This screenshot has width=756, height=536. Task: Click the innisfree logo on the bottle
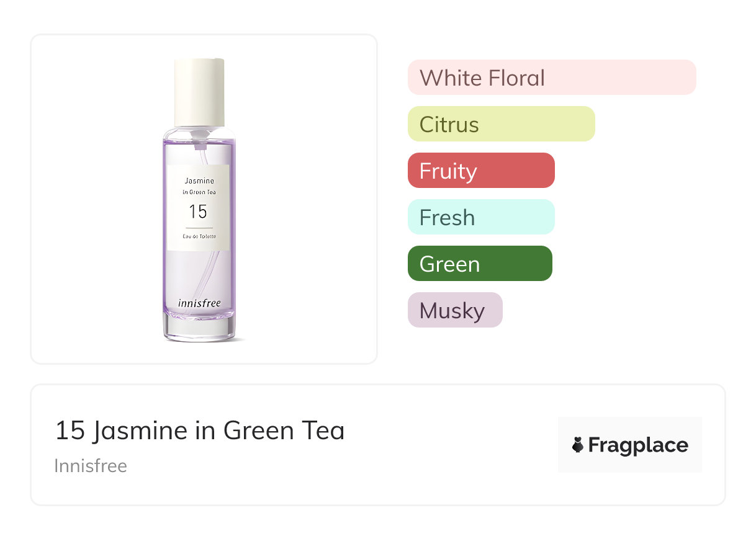click(199, 303)
